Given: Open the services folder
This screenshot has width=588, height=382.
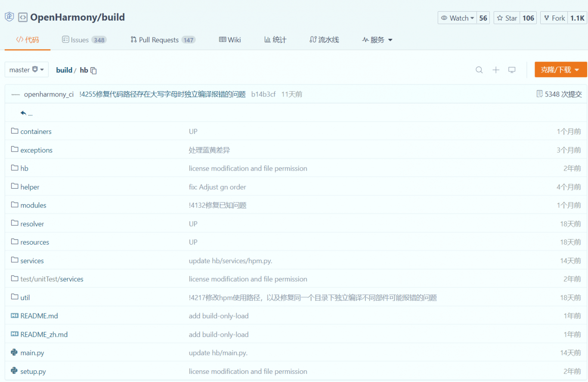Looking at the screenshot, I should (32, 261).
